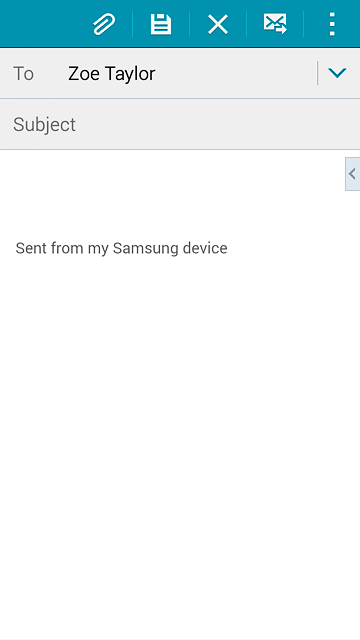Image resolution: width=360 pixels, height=640 pixels.
Task: Attach a file using the paperclip icon
Action: [104, 24]
